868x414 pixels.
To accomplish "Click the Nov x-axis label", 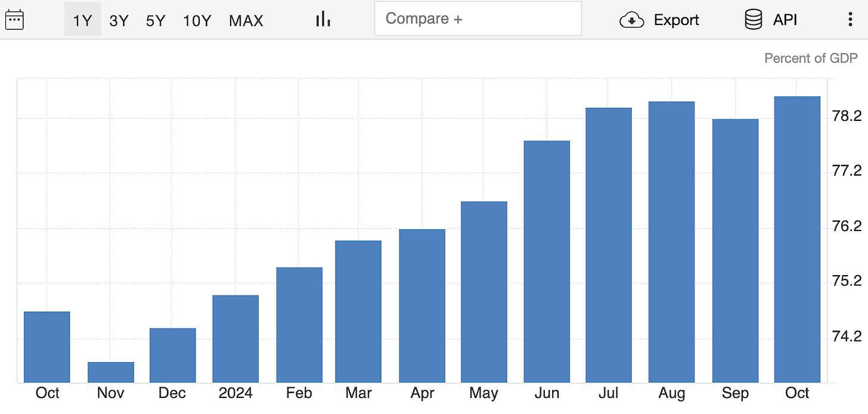I will pos(111,393).
